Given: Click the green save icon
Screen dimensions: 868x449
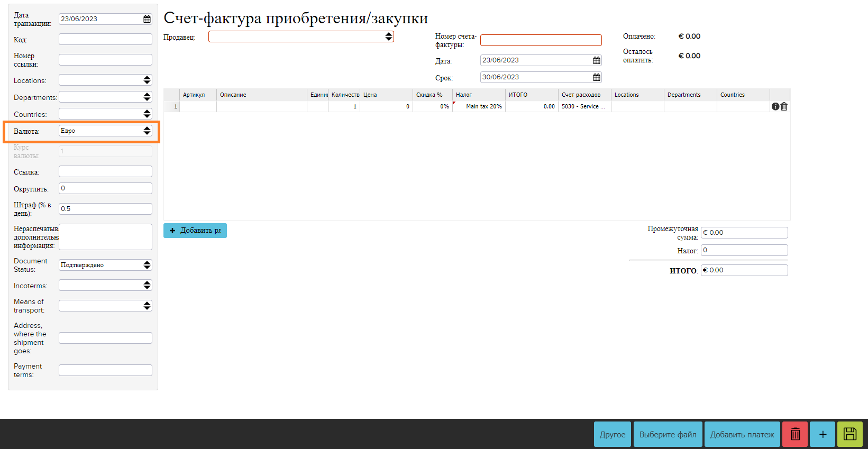Looking at the screenshot, I should (849, 434).
